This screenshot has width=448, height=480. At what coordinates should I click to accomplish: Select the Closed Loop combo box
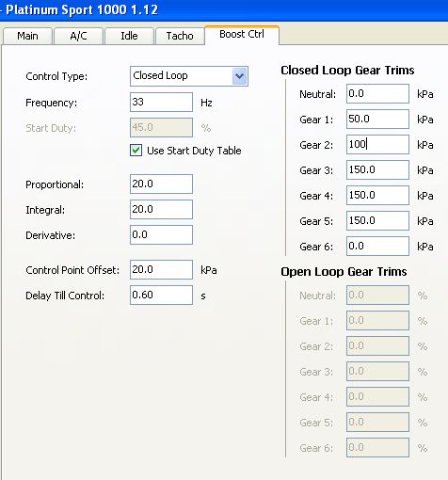click(x=189, y=76)
